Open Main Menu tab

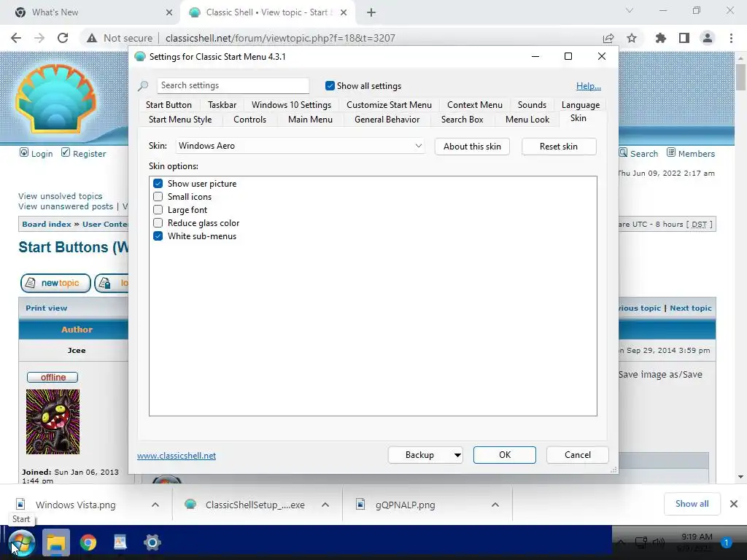[x=310, y=120]
